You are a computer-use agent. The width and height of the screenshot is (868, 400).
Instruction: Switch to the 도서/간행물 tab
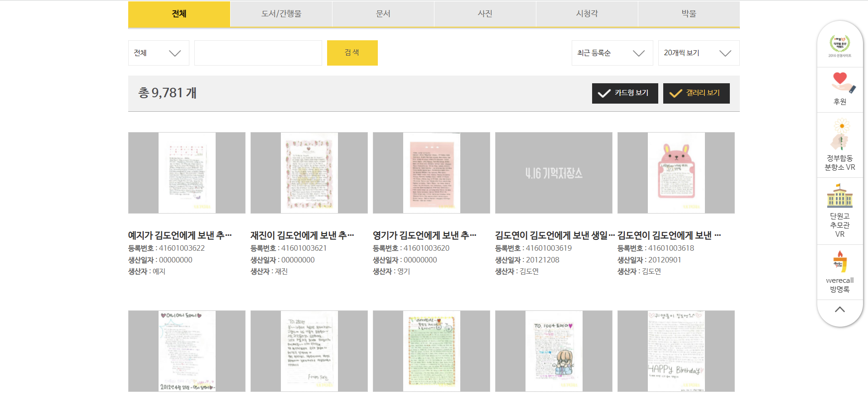281,14
